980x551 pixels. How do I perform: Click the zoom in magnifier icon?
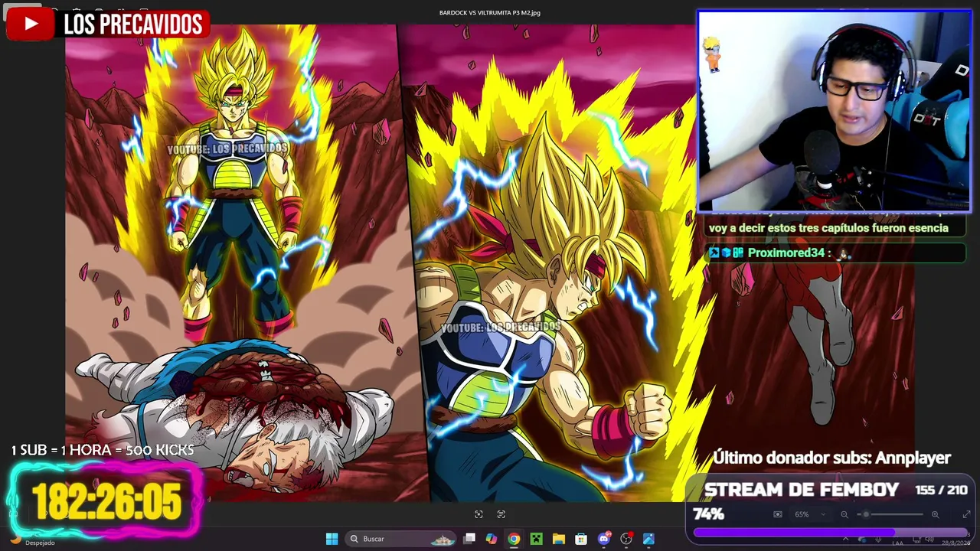(x=935, y=514)
